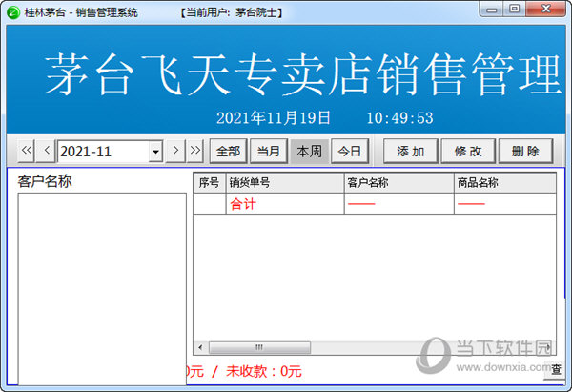572x392 pixels.
Task: Delete selected record with 删除
Action: click(x=525, y=151)
